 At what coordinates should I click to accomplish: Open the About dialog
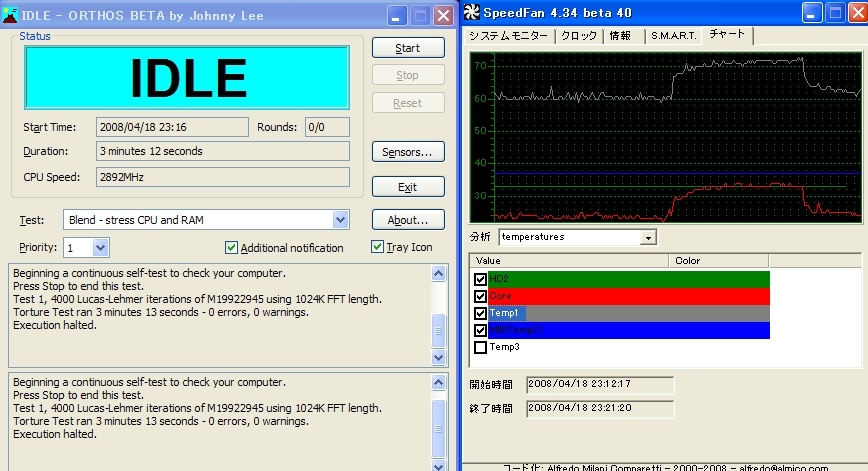click(408, 220)
